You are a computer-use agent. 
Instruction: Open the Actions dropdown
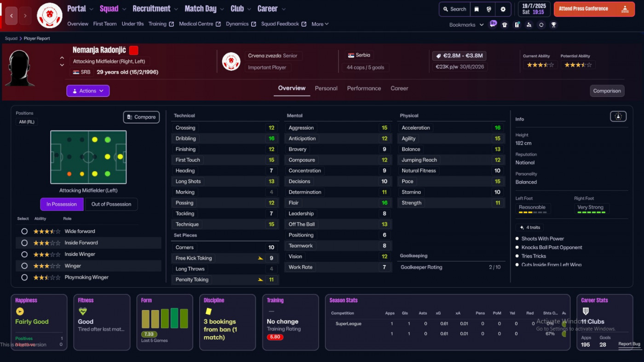click(88, 91)
